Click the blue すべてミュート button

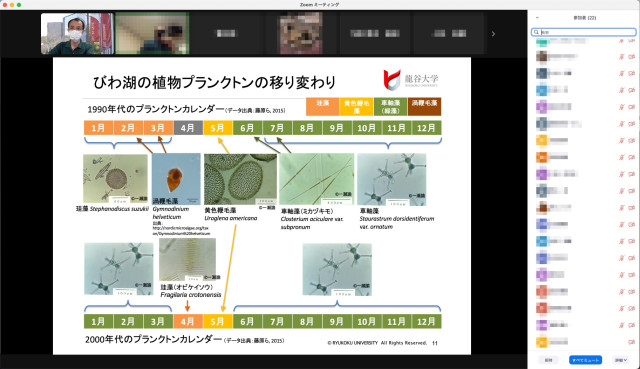coord(585,360)
